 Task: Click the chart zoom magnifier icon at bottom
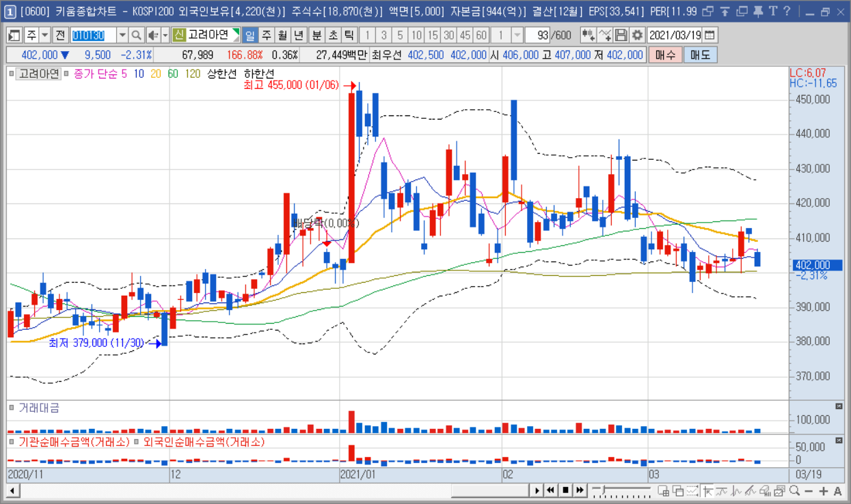795,490
